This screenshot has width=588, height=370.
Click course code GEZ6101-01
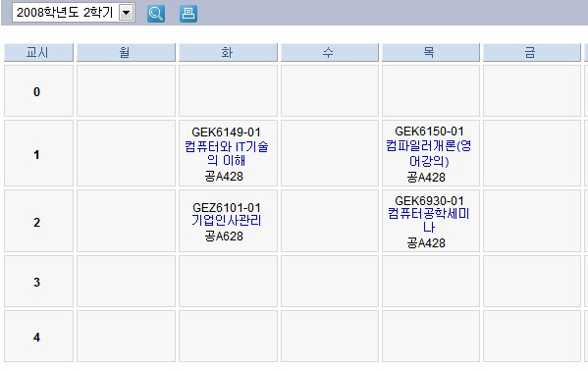(x=227, y=208)
